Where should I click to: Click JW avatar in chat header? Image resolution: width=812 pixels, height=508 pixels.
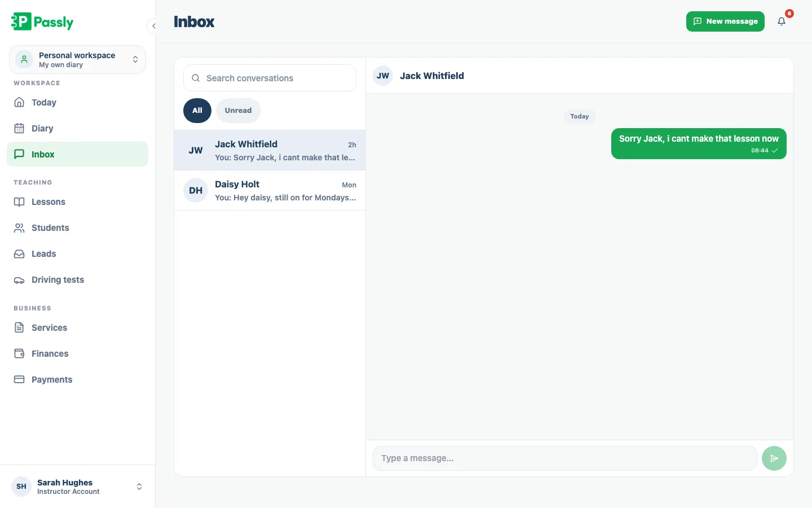tap(383, 76)
